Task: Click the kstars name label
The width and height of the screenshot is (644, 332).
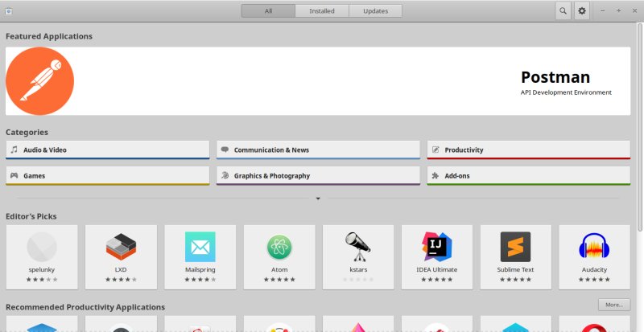Action: [357, 269]
